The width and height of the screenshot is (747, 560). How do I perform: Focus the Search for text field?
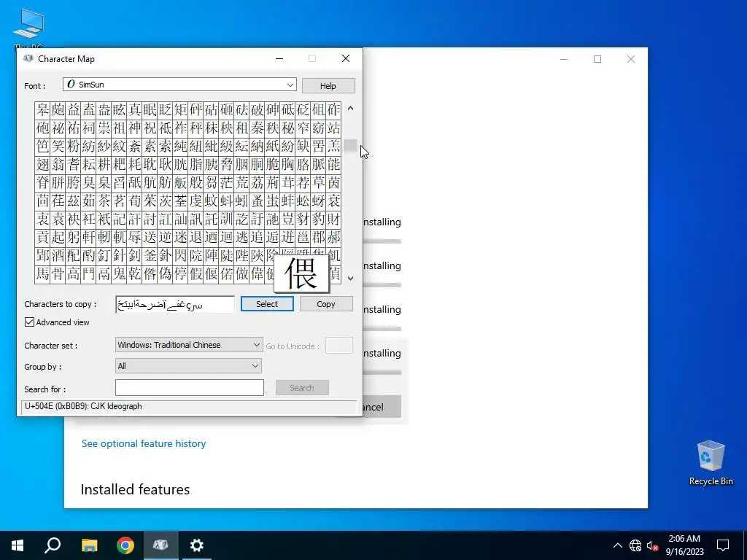coord(190,388)
